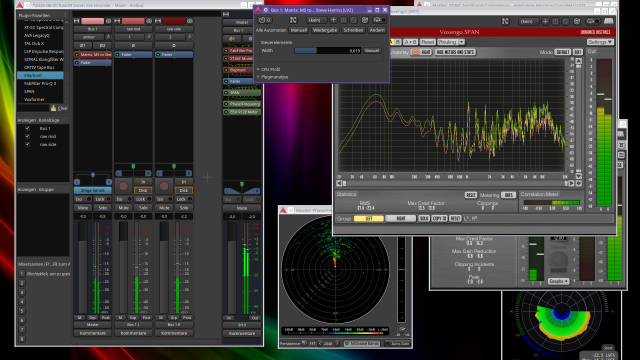Toggle the eye icon on Bus 1 strip

(x=108, y=21)
